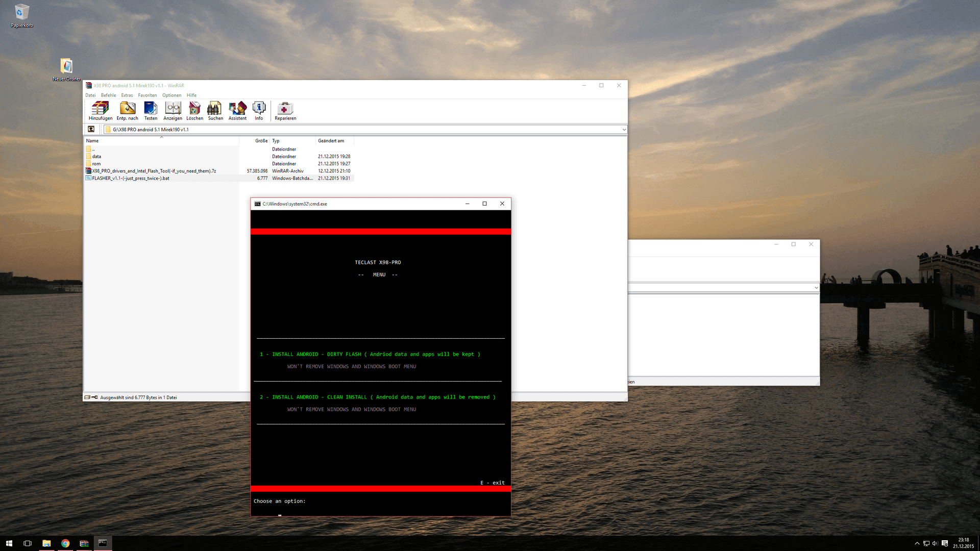This screenshot has height=551, width=980.
Task: Open Task View in the taskbar
Action: 28,543
